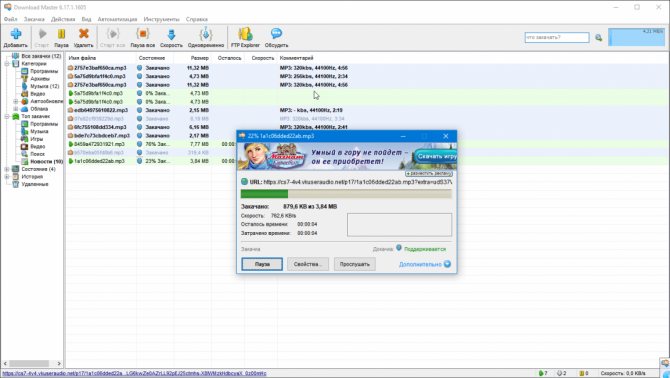Collapse the Категории tree node
Screen dimensions: 670x378
coord(7,64)
